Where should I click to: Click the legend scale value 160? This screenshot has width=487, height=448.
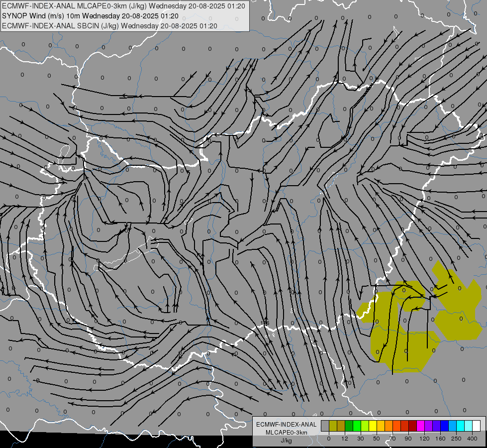(440, 439)
